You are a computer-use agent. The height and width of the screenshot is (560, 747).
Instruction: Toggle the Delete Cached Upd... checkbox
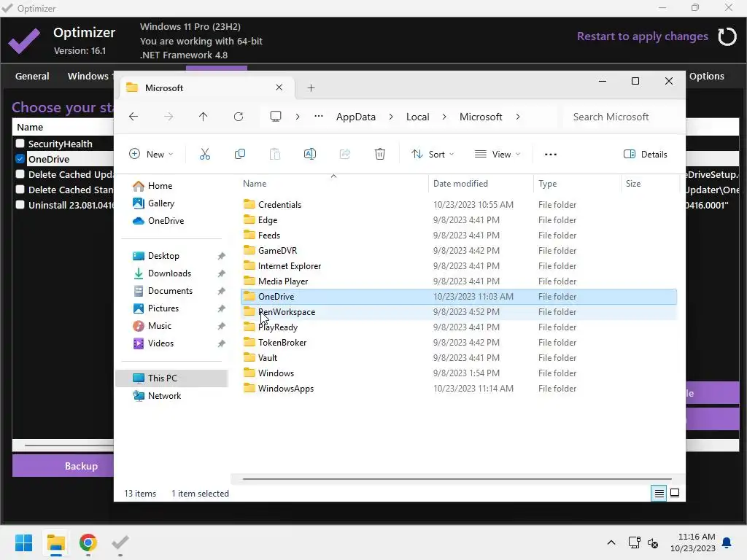(20, 174)
